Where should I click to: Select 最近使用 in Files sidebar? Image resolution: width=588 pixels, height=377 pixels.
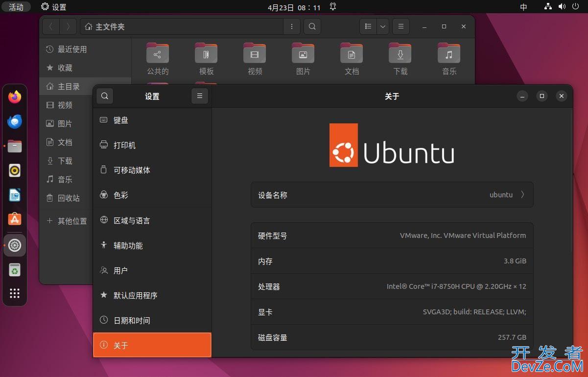coord(86,49)
